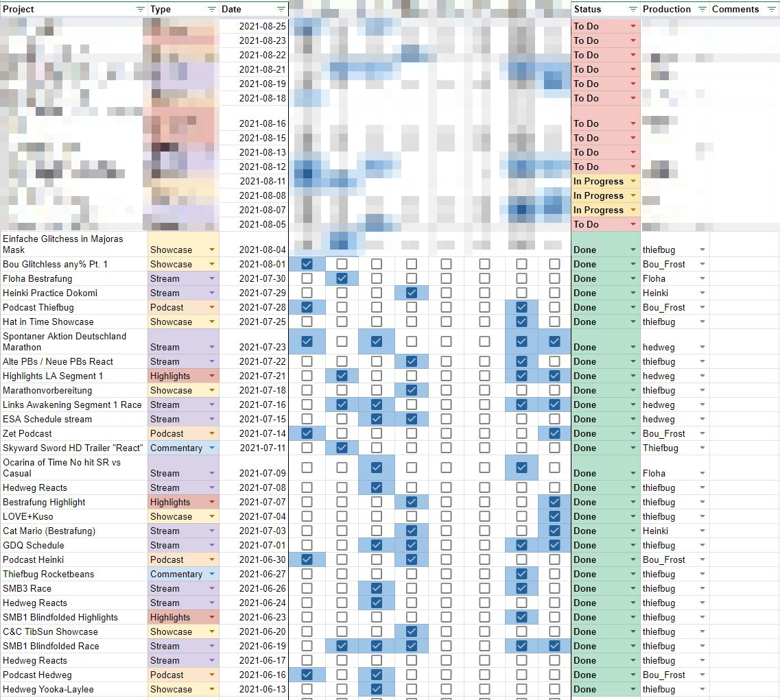This screenshot has height=700, width=780.
Task: Open Status dropdown in the 2021-08-25 row
Action: coord(633,26)
